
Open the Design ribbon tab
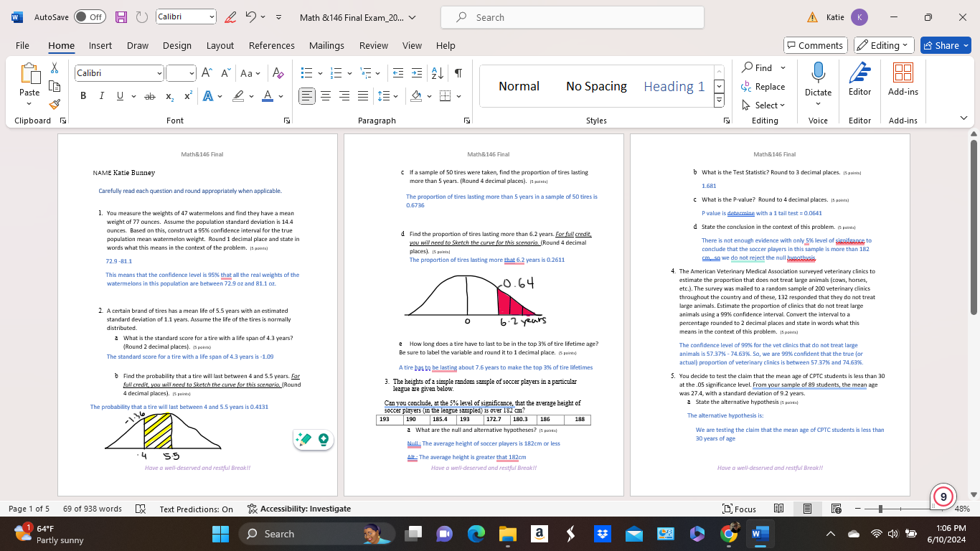click(176, 45)
